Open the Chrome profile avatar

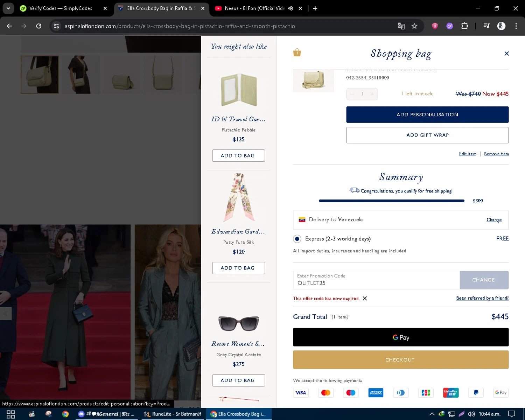click(x=501, y=26)
